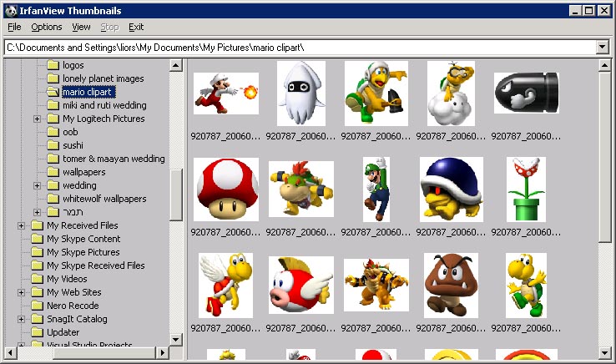Select the Bullet Bill thumbnail
This screenshot has width=616, height=364.
tap(527, 94)
